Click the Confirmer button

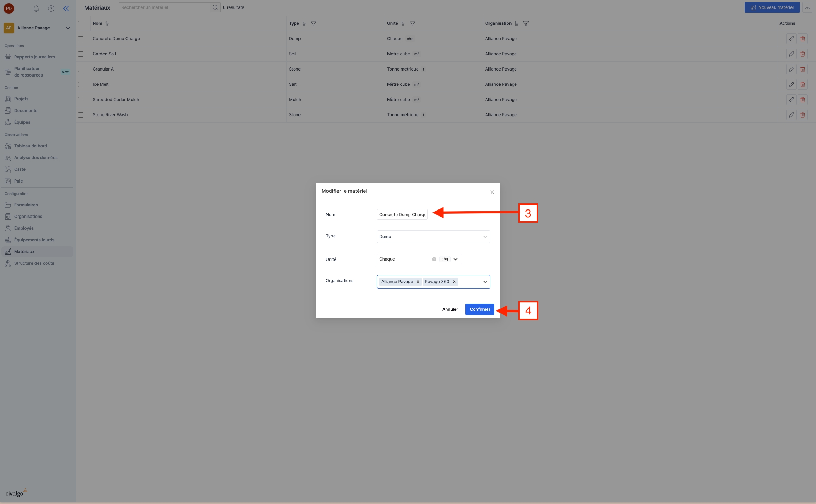pyautogui.click(x=480, y=309)
